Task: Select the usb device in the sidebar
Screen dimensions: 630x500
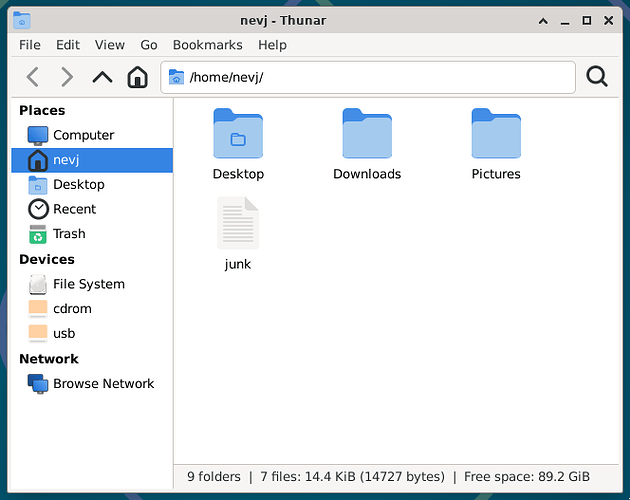Action: (64, 333)
